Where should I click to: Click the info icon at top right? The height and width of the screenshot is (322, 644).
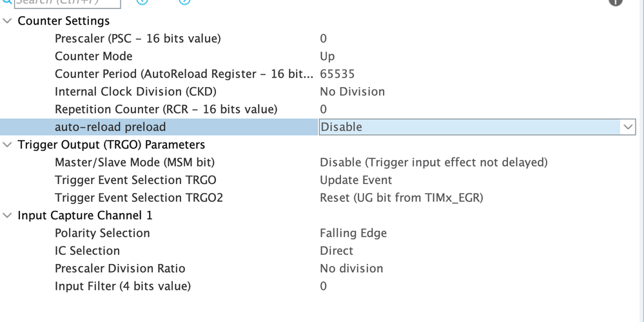pyautogui.click(x=615, y=2)
